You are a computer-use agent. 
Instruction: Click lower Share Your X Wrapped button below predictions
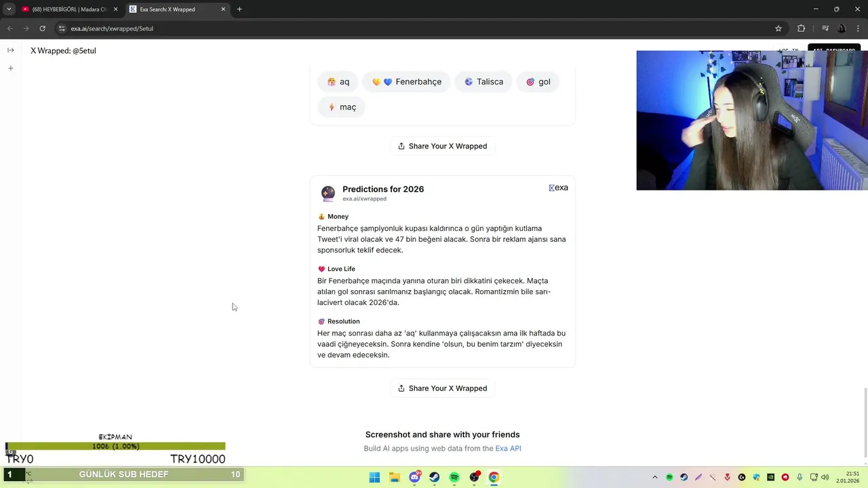pyautogui.click(x=442, y=388)
